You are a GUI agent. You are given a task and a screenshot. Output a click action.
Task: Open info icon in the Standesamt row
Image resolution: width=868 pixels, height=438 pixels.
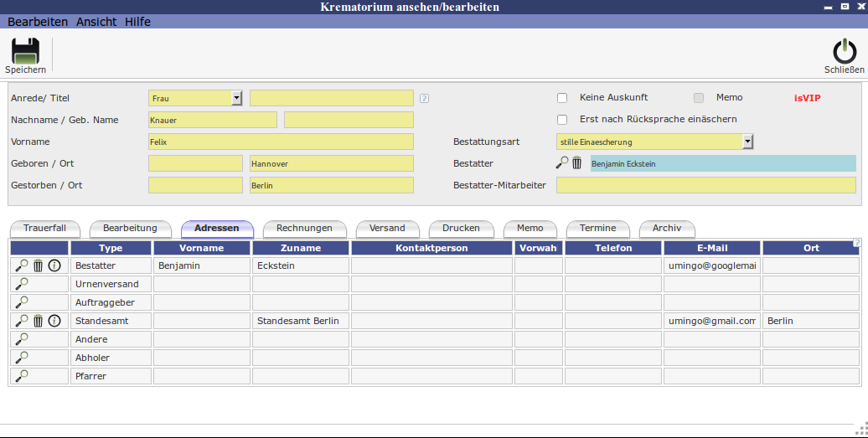click(54, 321)
